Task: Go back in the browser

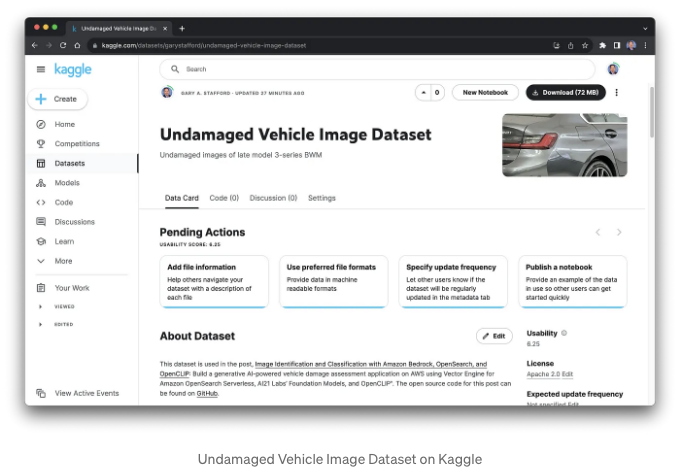Action: [35, 45]
